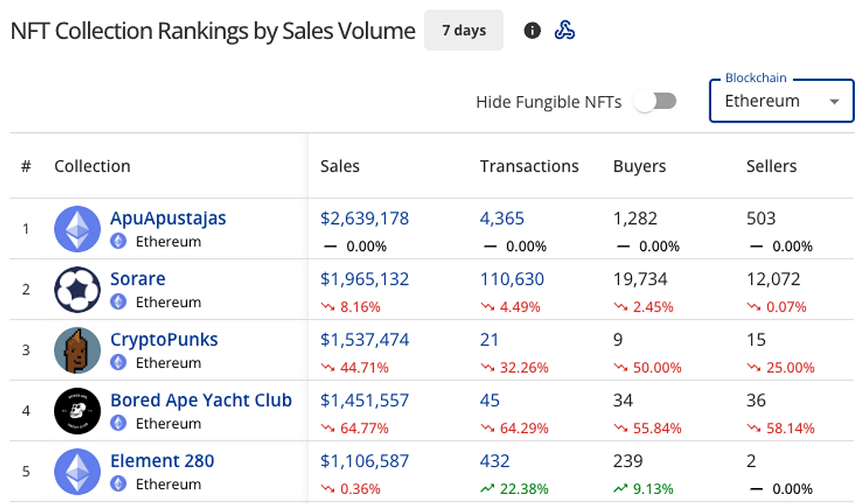Click Sorare transactions count 110,630
865x504 pixels.
[x=512, y=279]
